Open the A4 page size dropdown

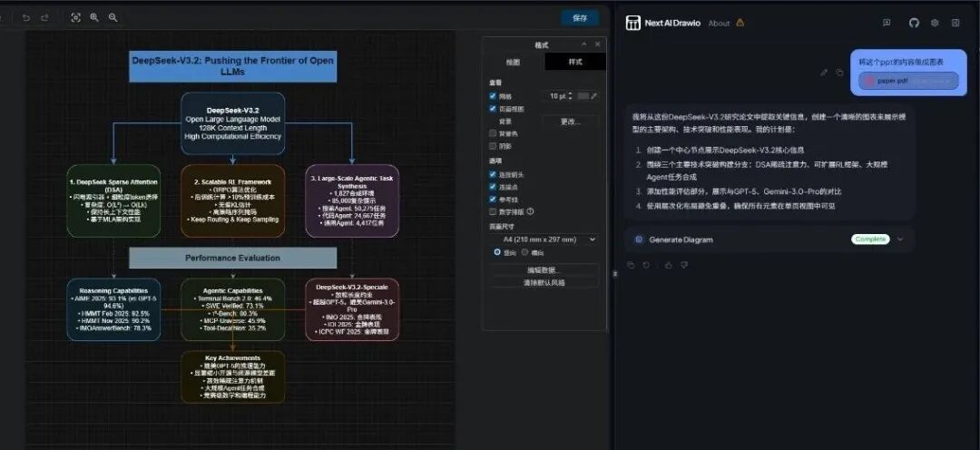coord(544,240)
